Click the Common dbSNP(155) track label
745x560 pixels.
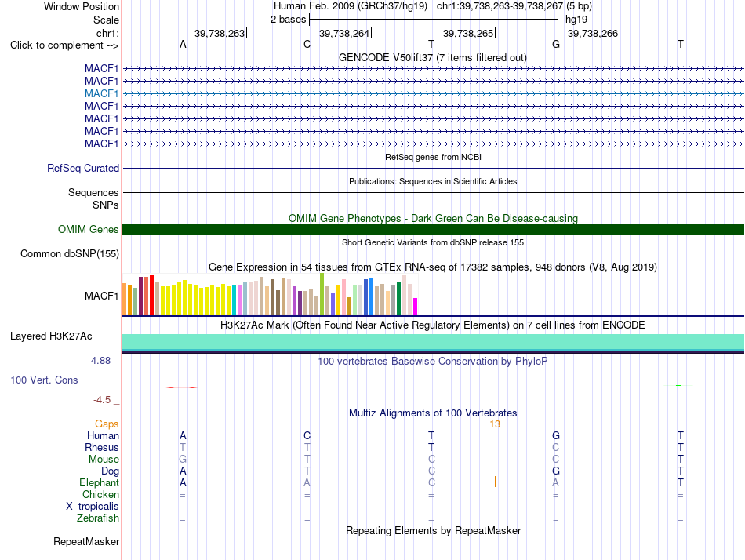(x=69, y=254)
